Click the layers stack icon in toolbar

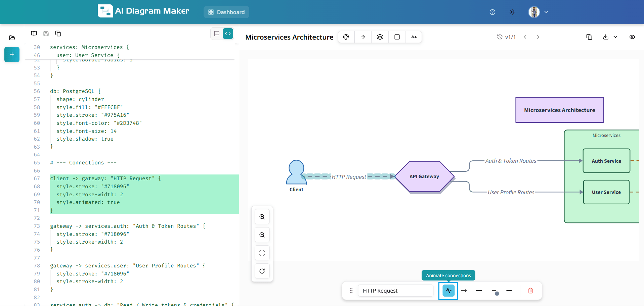(x=380, y=37)
